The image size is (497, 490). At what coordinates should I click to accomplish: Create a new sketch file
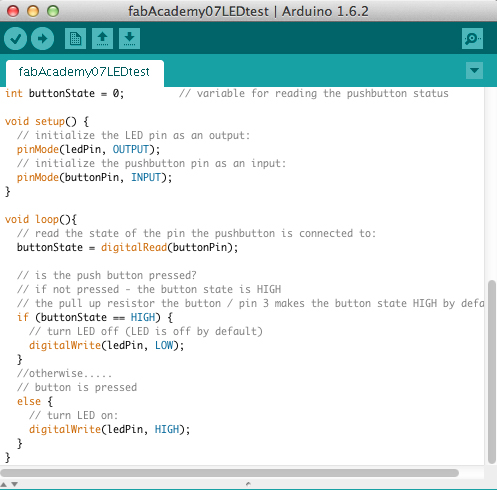[75, 39]
